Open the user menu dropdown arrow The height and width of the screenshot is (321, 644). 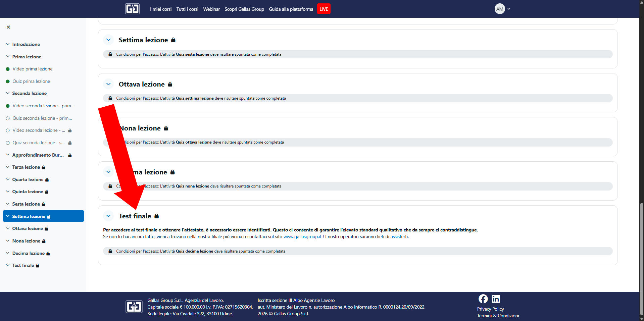pos(509,9)
